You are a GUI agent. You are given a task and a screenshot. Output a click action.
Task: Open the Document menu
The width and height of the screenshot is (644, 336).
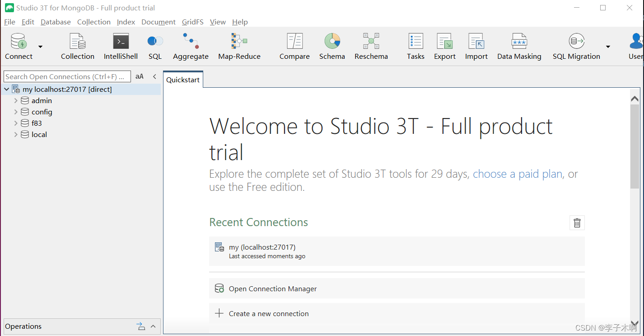coord(159,22)
